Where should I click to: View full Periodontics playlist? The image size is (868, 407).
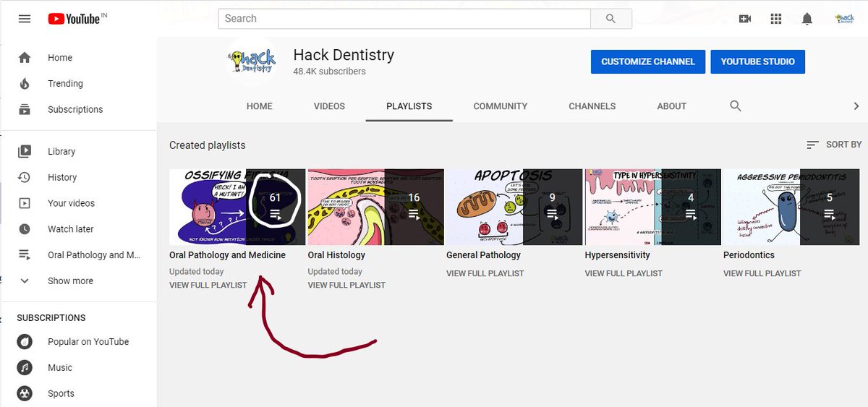point(762,273)
